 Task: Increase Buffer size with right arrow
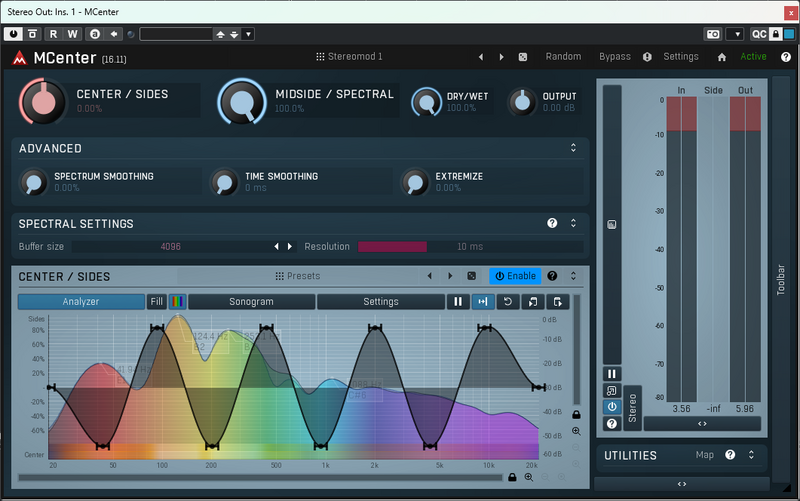(290, 246)
